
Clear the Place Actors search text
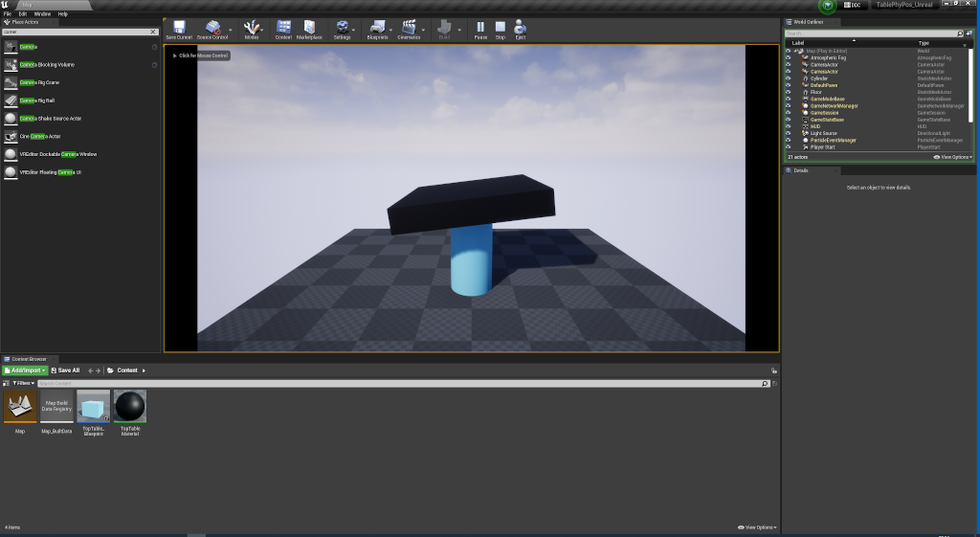coord(153,32)
